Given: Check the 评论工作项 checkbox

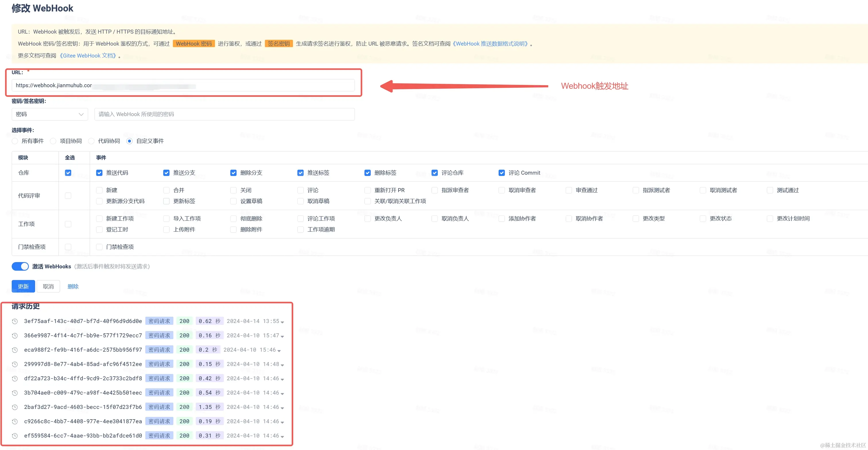Looking at the screenshot, I should click(x=300, y=219).
